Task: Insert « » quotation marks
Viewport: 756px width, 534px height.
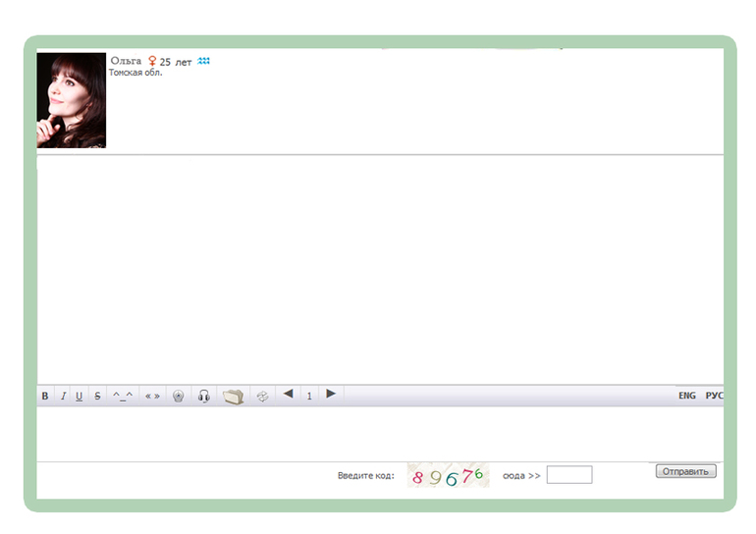Action: pos(152,397)
